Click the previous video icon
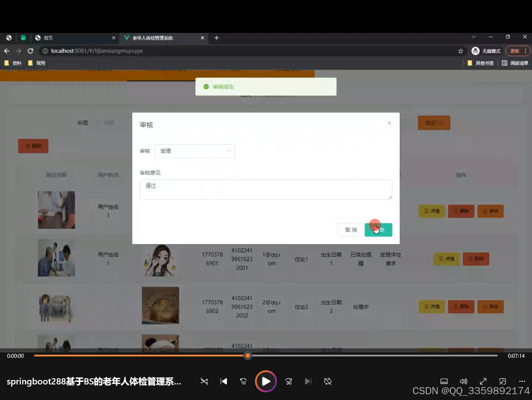532x400 pixels. coord(224,381)
